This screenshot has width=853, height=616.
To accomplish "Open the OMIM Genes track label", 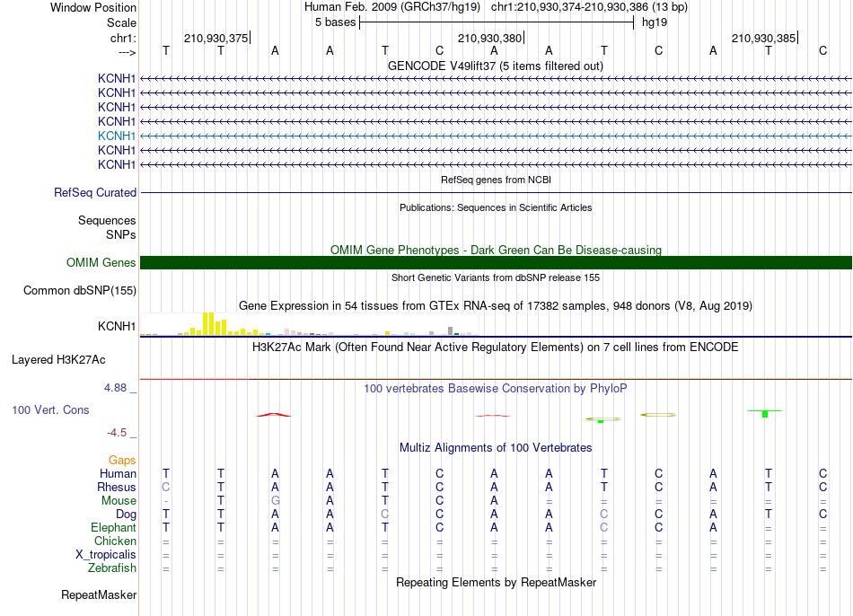I will pos(101,263).
